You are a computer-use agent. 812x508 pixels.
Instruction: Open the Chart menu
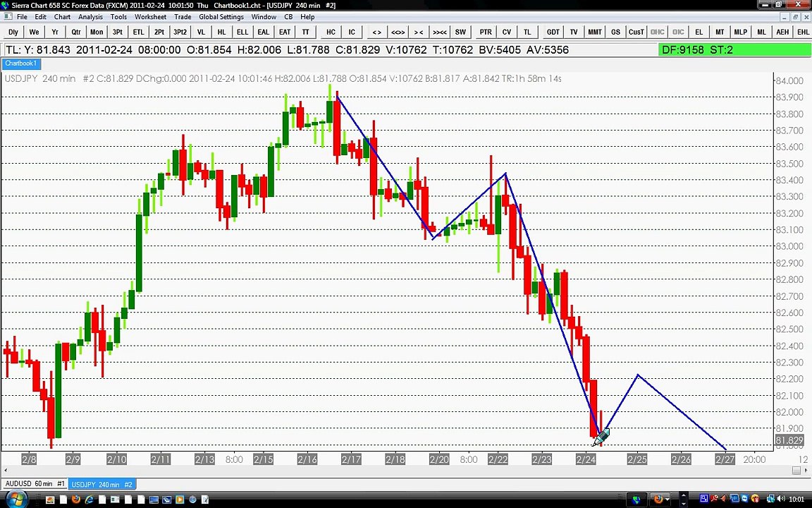(62, 17)
